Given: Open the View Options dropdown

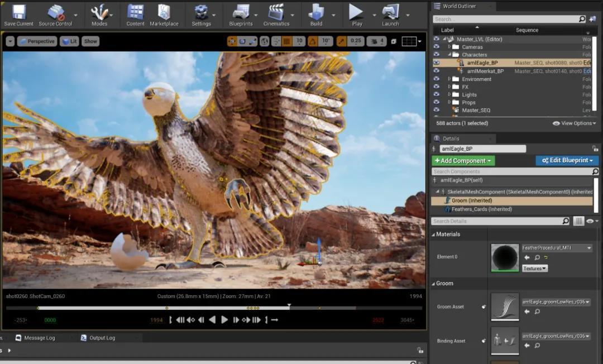Looking at the screenshot, I should pos(574,123).
